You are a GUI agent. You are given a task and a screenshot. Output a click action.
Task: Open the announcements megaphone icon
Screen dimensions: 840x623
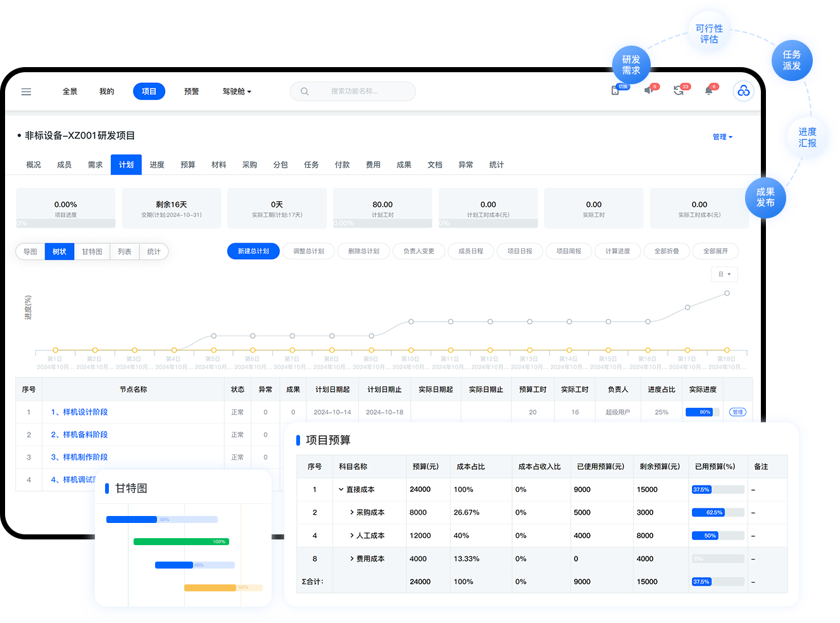[x=648, y=91]
